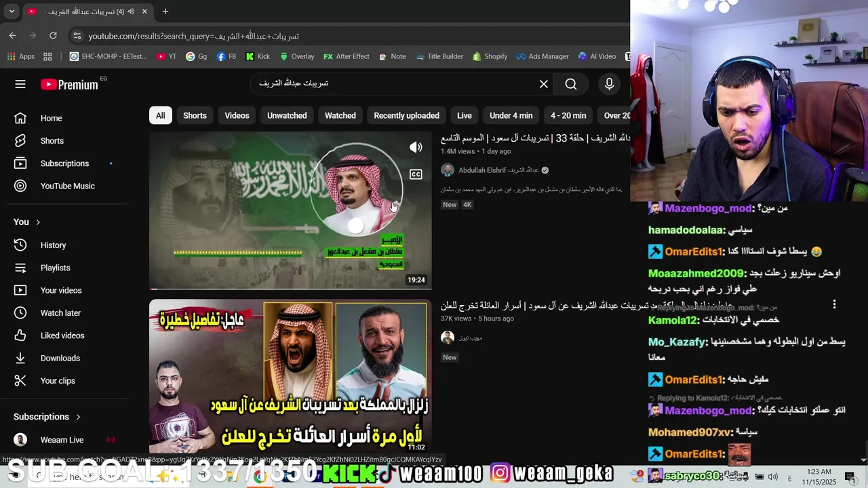The width and height of the screenshot is (868, 488).
Task: Select the Live filter chip
Action: tap(465, 115)
